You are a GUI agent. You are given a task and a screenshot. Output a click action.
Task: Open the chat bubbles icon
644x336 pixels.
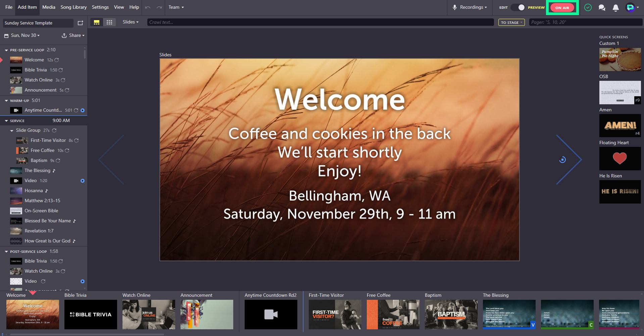(x=602, y=7)
